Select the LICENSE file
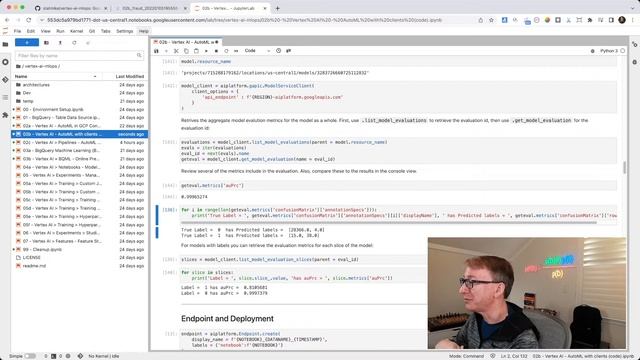Screen dimensions: 640x360 click(31, 258)
